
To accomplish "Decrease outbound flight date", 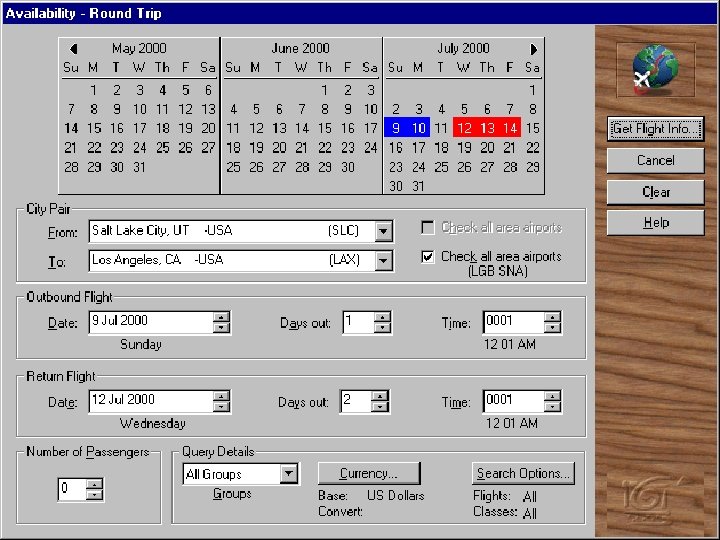I will pos(221,327).
